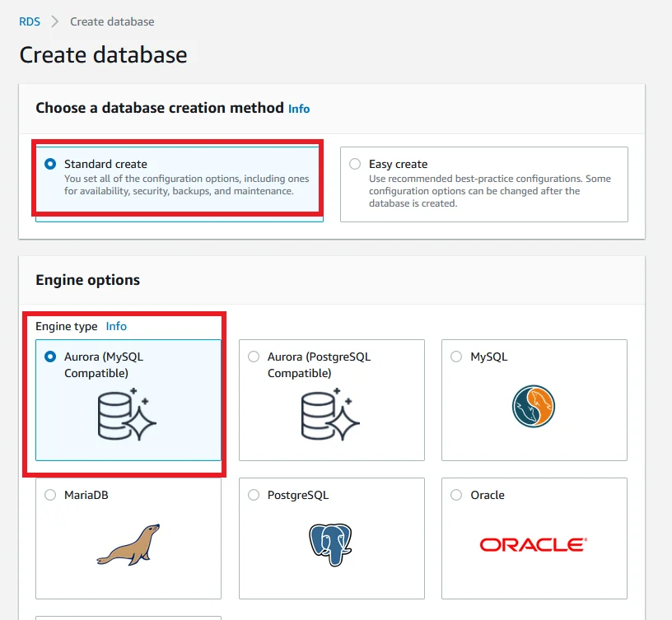Click the MySQL dolphin logo

(x=534, y=406)
